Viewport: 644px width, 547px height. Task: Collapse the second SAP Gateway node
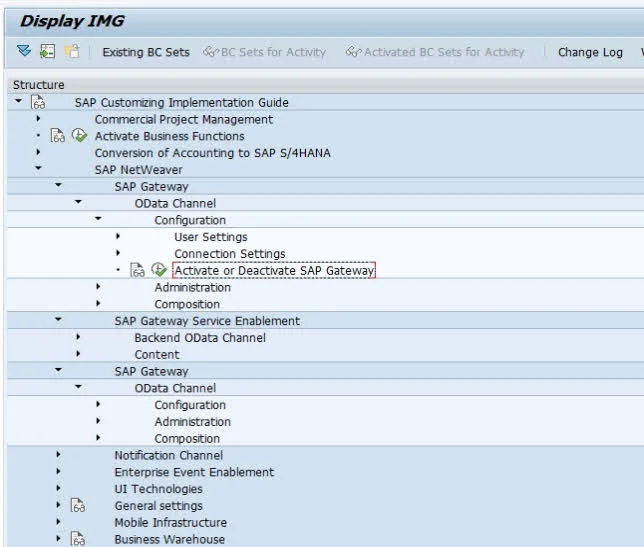coord(58,370)
